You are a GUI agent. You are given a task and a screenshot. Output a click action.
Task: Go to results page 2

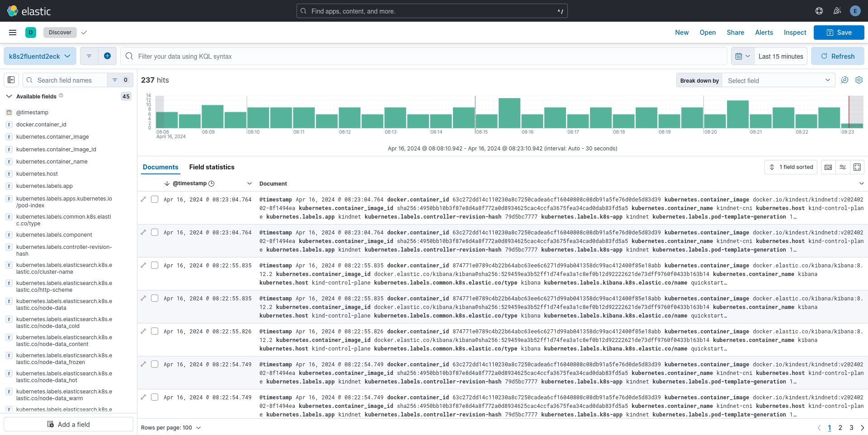coord(840,428)
